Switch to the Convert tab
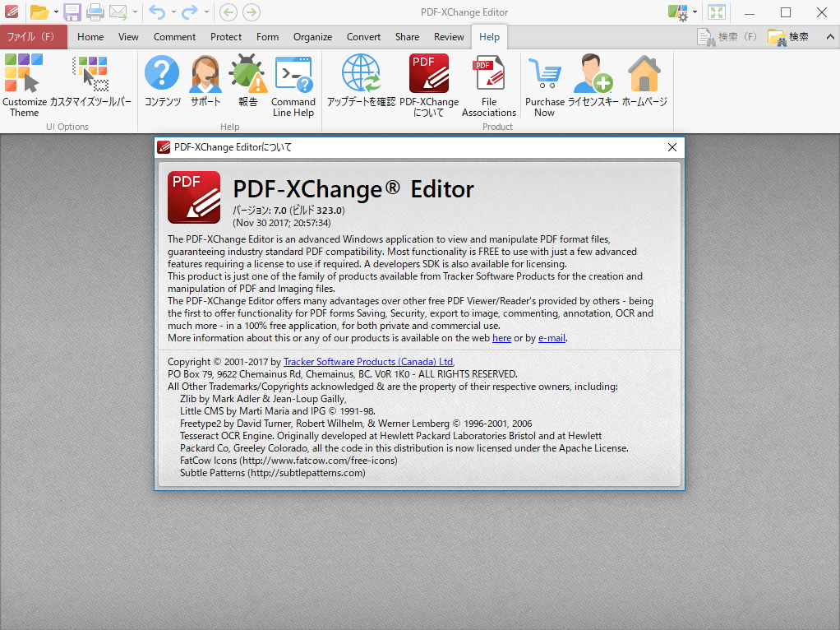This screenshot has height=630, width=840. [364, 36]
